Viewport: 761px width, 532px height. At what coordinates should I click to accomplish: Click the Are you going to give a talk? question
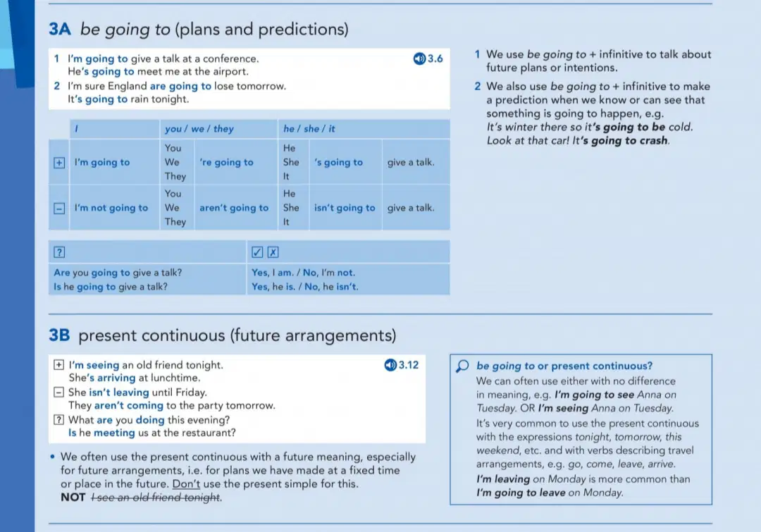coord(118,273)
